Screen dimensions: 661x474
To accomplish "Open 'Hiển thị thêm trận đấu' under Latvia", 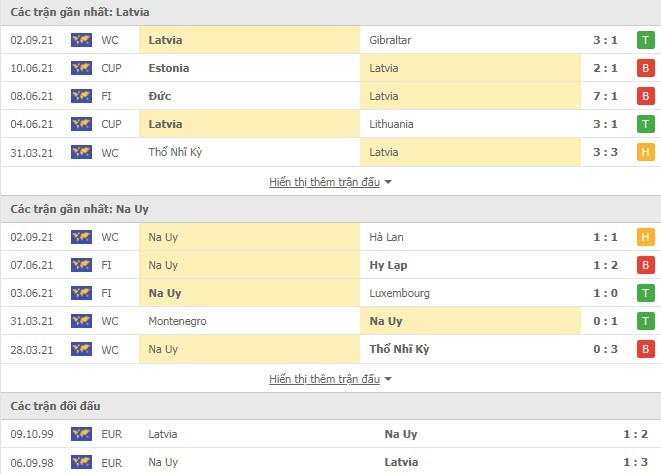I will coord(325,182).
